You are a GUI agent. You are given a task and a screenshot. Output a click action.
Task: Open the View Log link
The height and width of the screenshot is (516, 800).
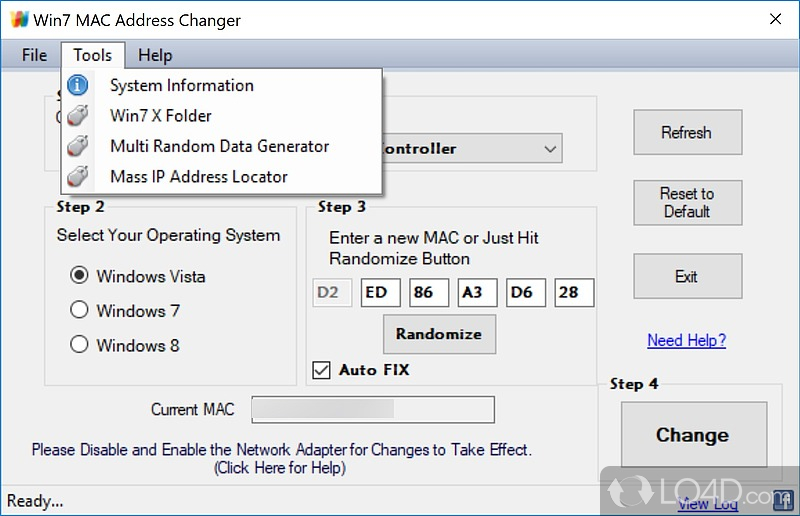click(708, 504)
